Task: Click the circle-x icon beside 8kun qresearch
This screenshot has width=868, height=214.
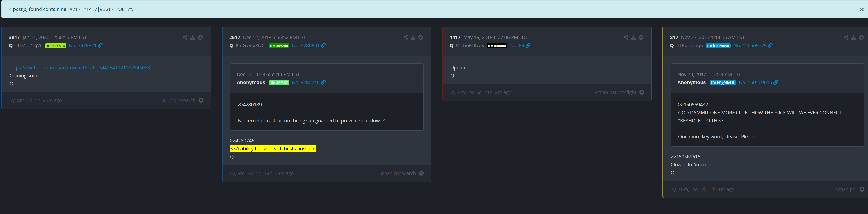Action: tap(201, 101)
